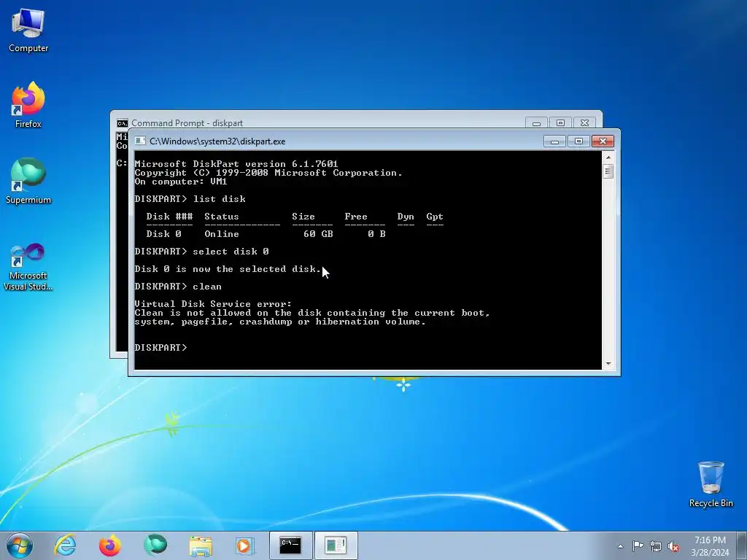The image size is (747, 560).
Task: Open Supermium from the taskbar
Action: point(155,545)
